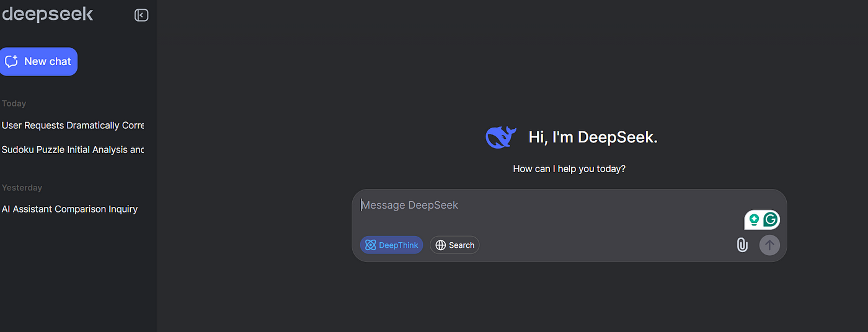Screen dimensions: 868x332
Task: Open the Grammarly icon in message box
Action: [770, 219]
